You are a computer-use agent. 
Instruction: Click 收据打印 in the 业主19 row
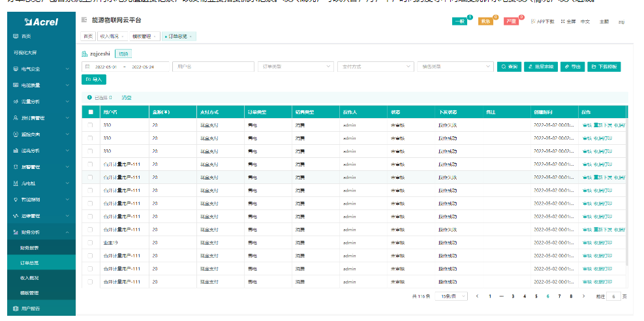[x=603, y=243]
